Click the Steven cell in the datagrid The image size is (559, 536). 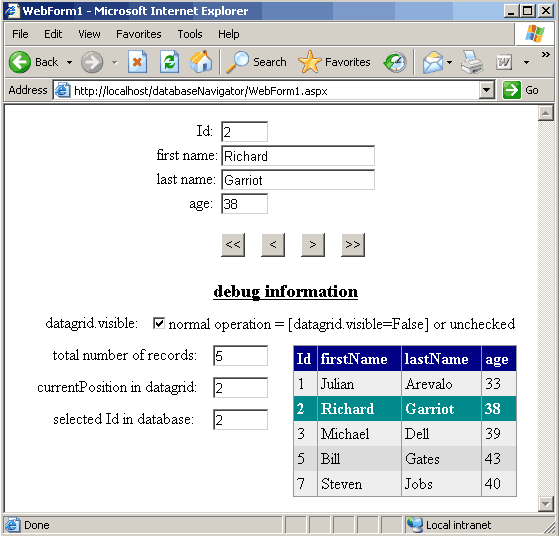pos(359,484)
